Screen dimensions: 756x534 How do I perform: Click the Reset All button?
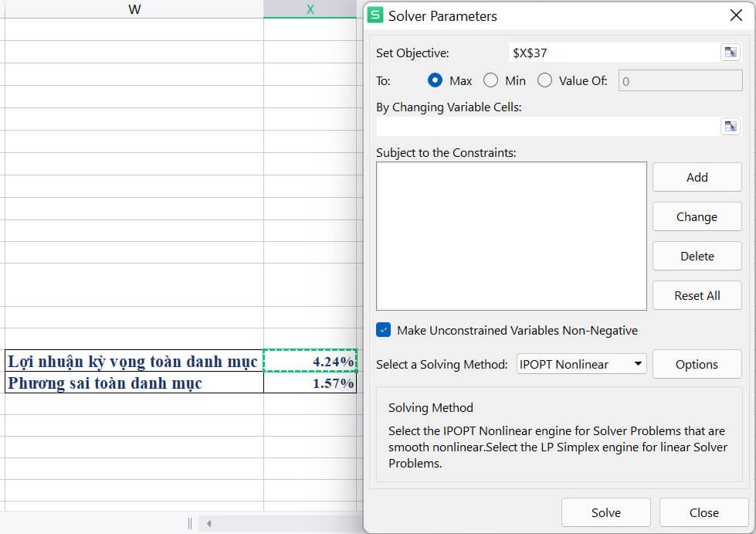(697, 296)
